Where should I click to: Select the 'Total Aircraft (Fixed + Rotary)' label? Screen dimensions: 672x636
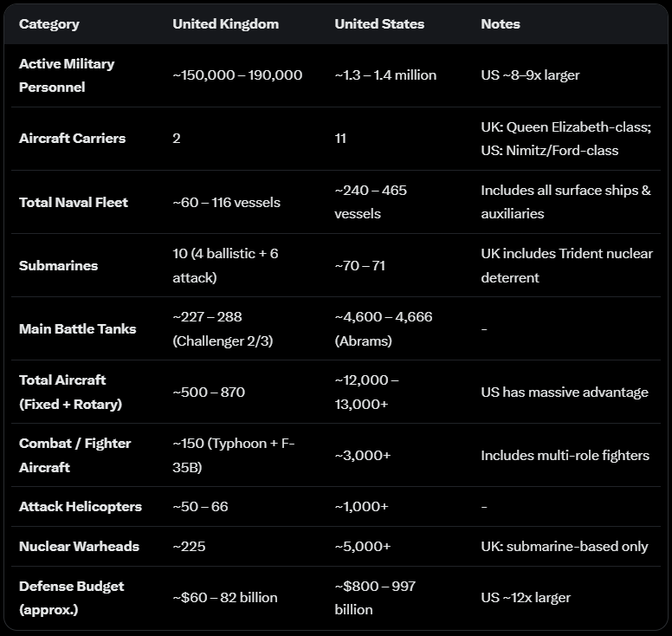(x=71, y=392)
